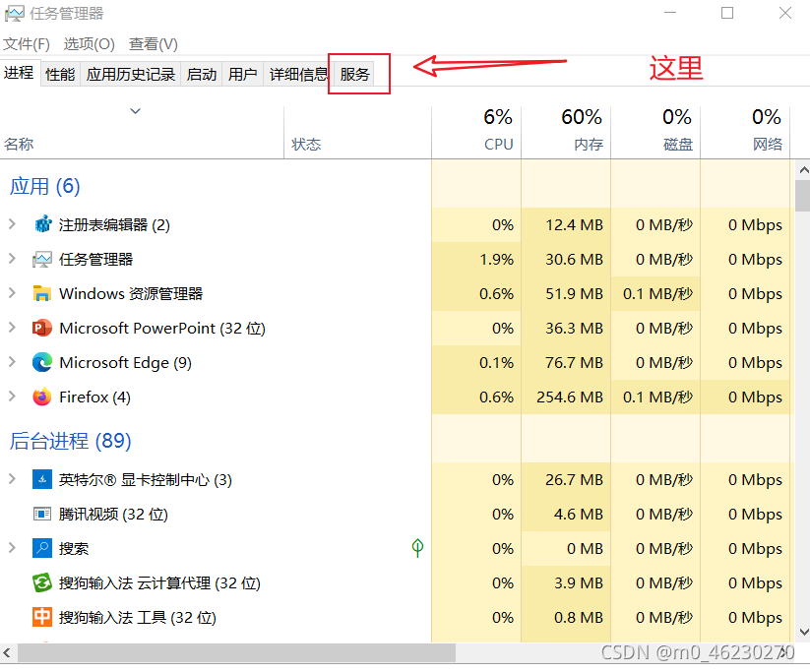The height and width of the screenshot is (672, 810).
Task: Select the 搜狗输入法 工具 (32 位) name
Action: (138, 617)
